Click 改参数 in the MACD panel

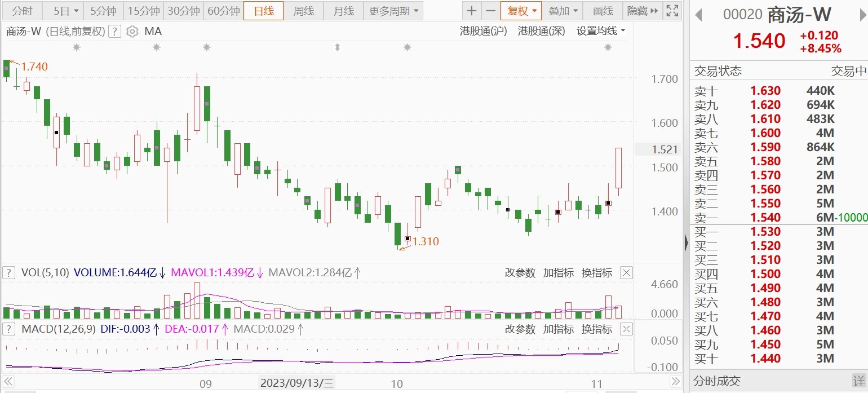(520, 329)
